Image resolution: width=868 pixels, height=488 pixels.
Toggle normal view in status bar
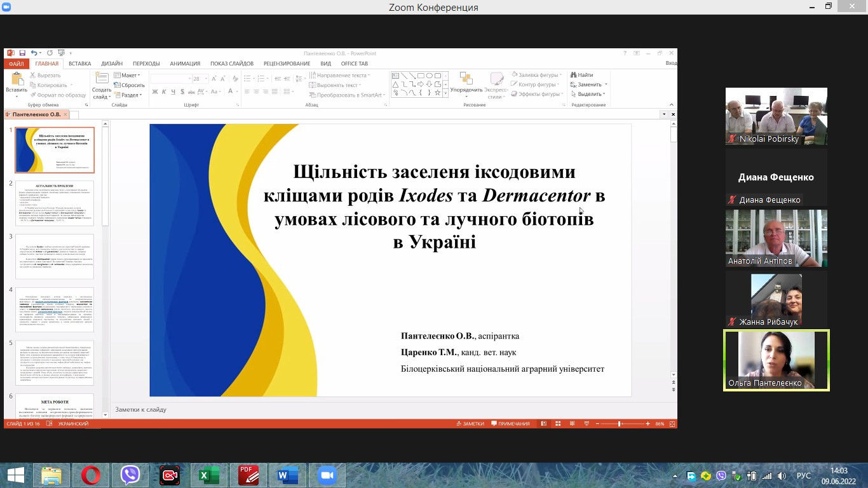(543, 424)
